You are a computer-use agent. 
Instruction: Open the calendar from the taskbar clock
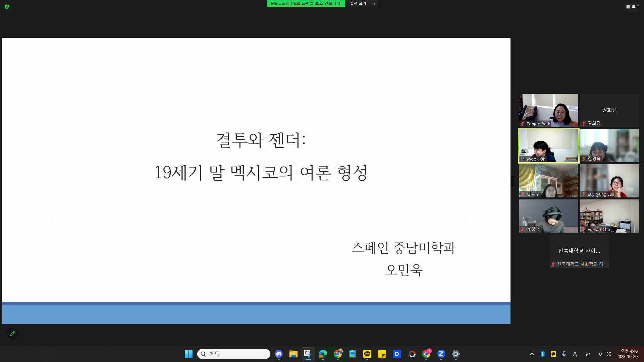[x=628, y=354]
